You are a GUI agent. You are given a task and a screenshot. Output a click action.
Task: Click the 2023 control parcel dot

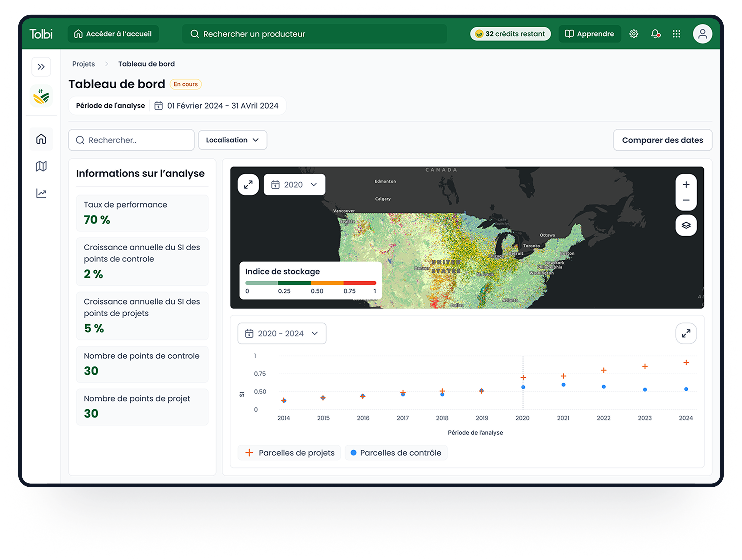[645, 390]
